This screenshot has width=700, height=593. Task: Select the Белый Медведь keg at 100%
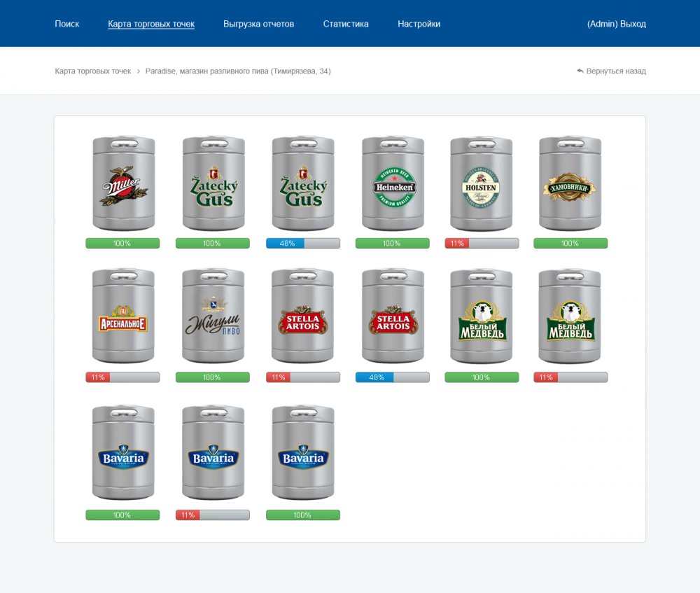pyautogui.click(x=482, y=316)
